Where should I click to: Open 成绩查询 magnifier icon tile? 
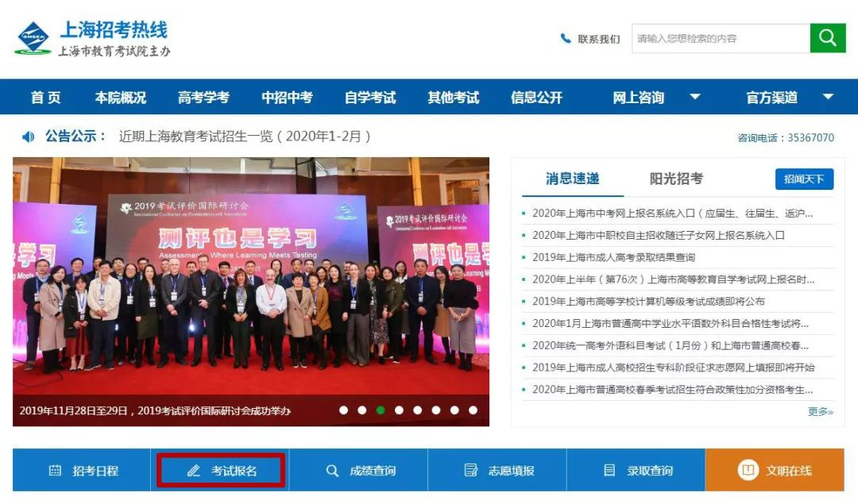coord(358,470)
